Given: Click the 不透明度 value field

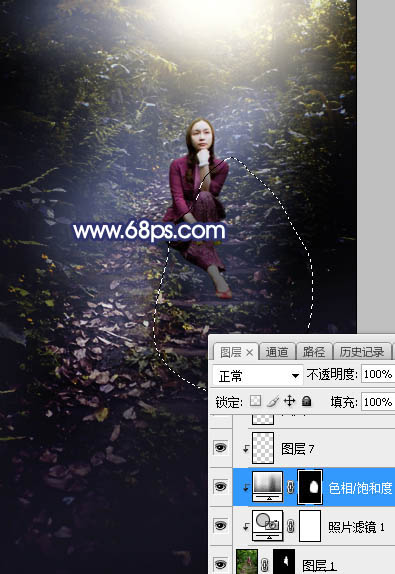Looking at the screenshot, I should pos(378,374).
